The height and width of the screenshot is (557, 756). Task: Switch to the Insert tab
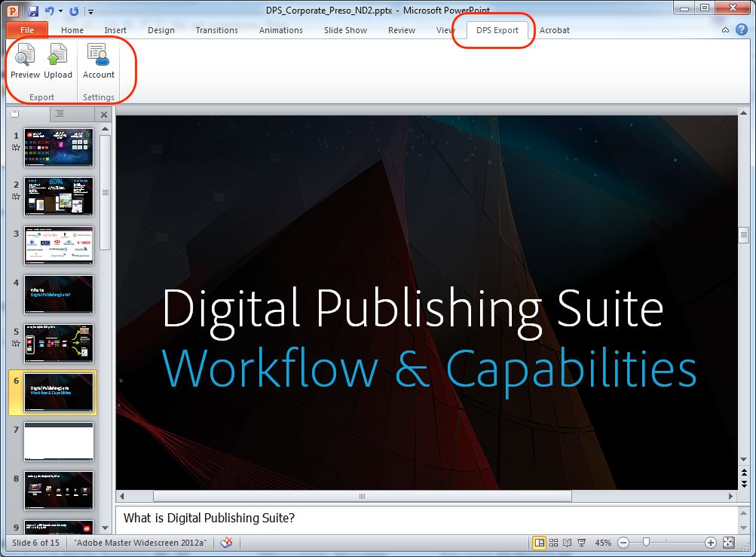[115, 30]
